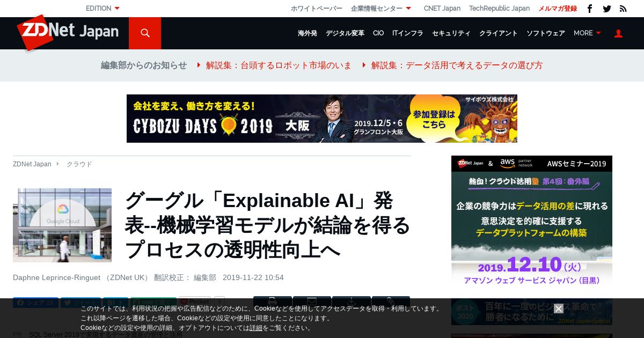Open the セキュリティ navigation item
Screen dimensions: 644x338
(451, 33)
